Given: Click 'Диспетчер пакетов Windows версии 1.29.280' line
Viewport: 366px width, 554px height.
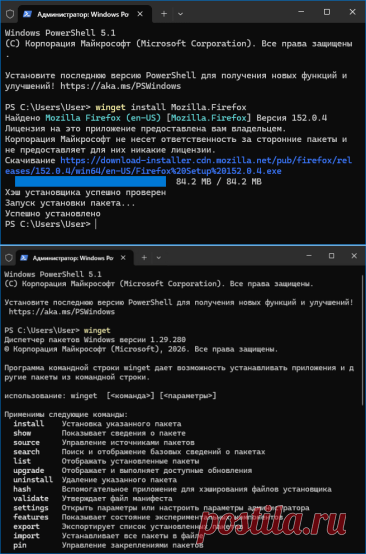Looking at the screenshot, I should (95, 340).
